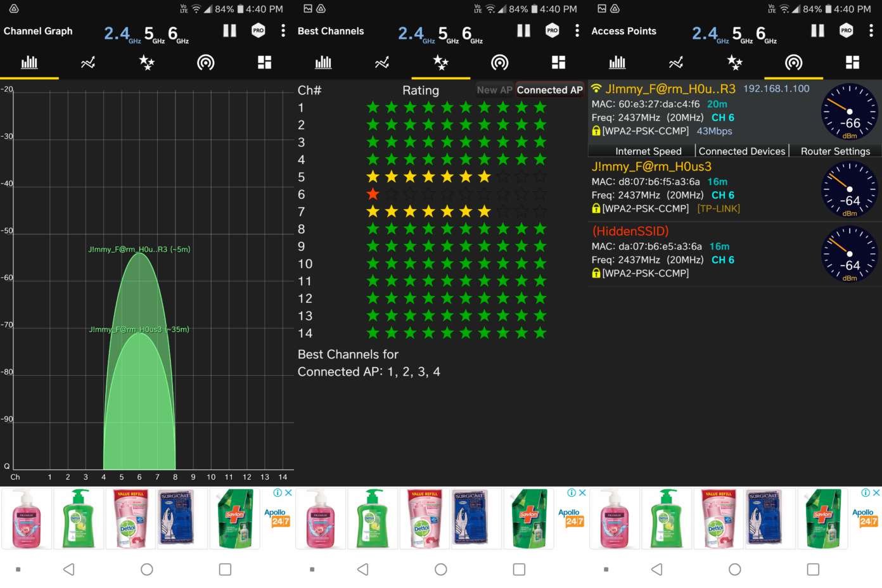Click the IP address 192.168.1.100
The height and width of the screenshot is (588, 882).
pos(776,89)
